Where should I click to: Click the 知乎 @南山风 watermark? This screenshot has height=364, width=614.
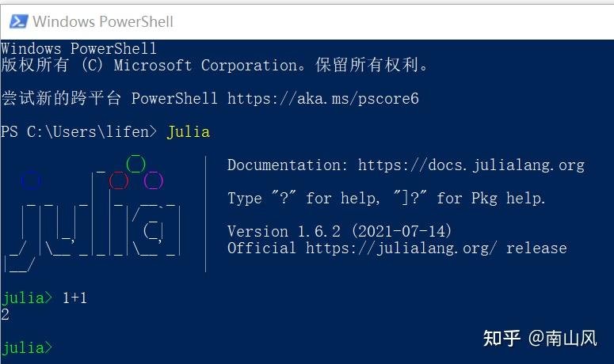[x=540, y=338]
